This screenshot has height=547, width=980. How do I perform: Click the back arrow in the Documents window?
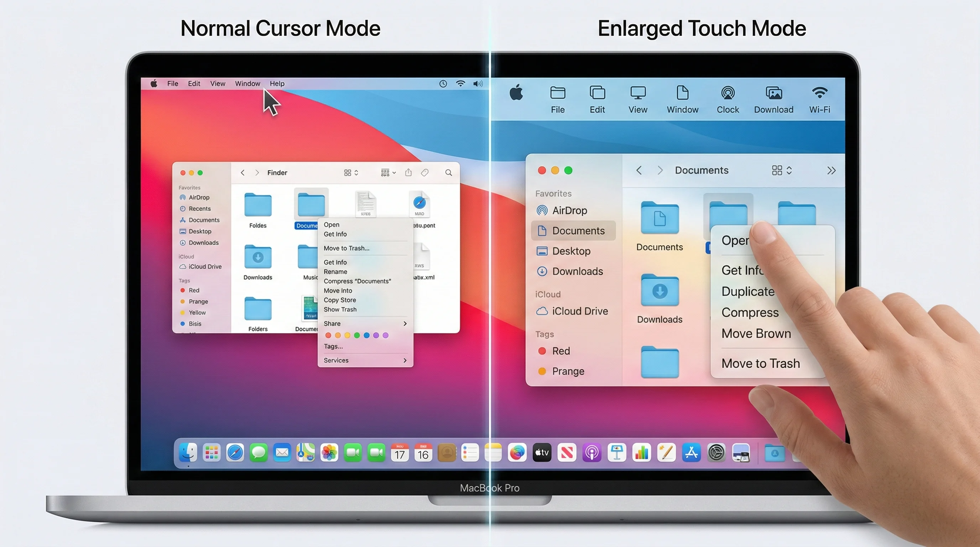[639, 171]
